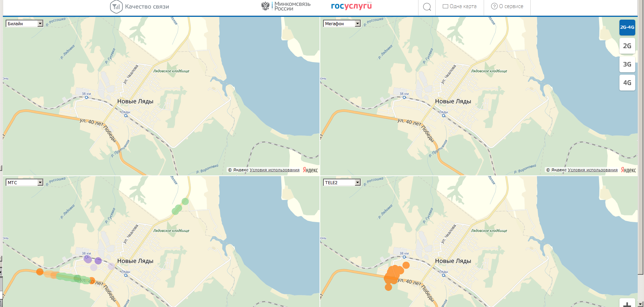Click the question mark icon beside О сервисе
This screenshot has height=307, width=644.
(494, 6)
